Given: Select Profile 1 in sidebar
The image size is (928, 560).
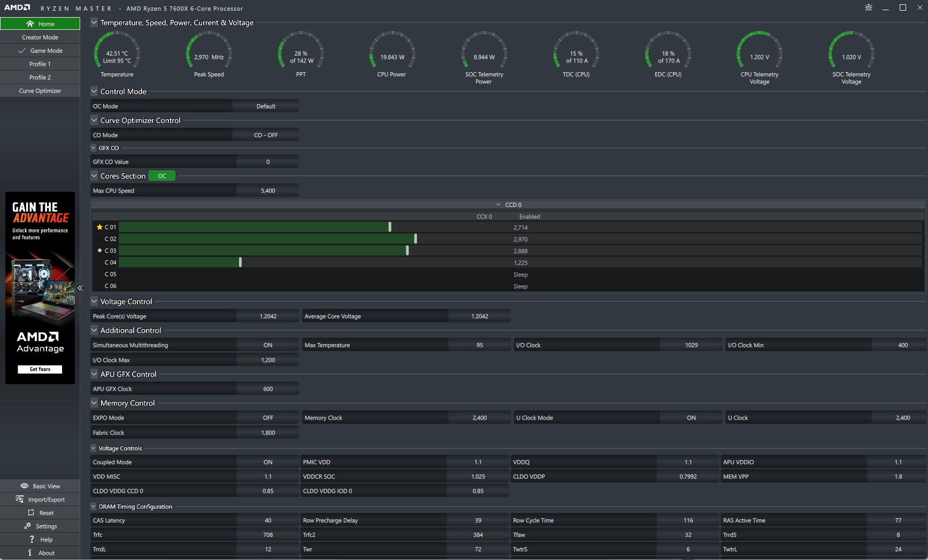Looking at the screenshot, I should point(40,64).
